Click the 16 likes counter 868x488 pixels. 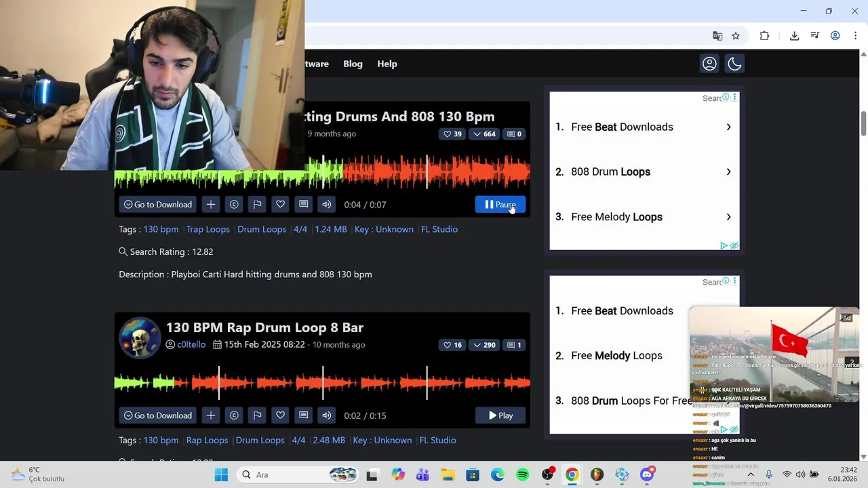pyautogui.click(x=452, y=345)
